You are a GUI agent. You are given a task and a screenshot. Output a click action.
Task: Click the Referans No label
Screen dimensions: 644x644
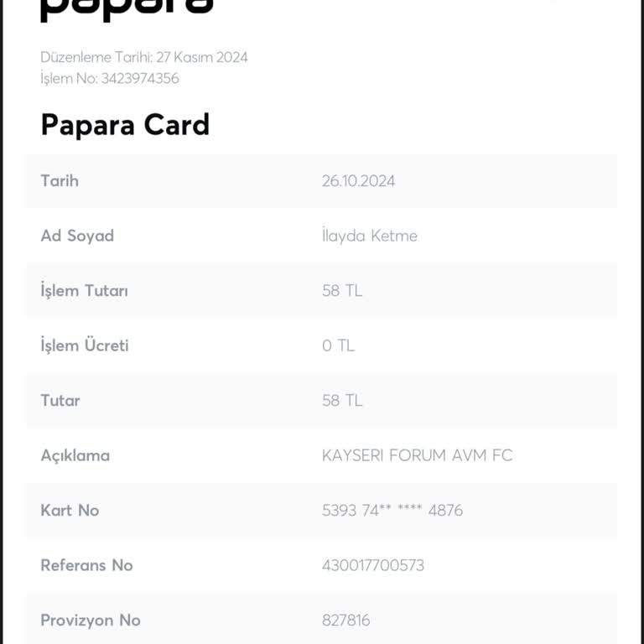coord(86,565)
